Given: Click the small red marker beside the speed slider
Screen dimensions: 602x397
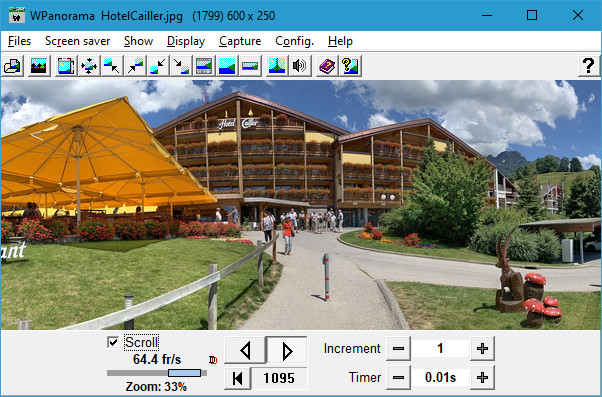Looking at the screenshot, I should pyautogui.click(x=213, y=360).
